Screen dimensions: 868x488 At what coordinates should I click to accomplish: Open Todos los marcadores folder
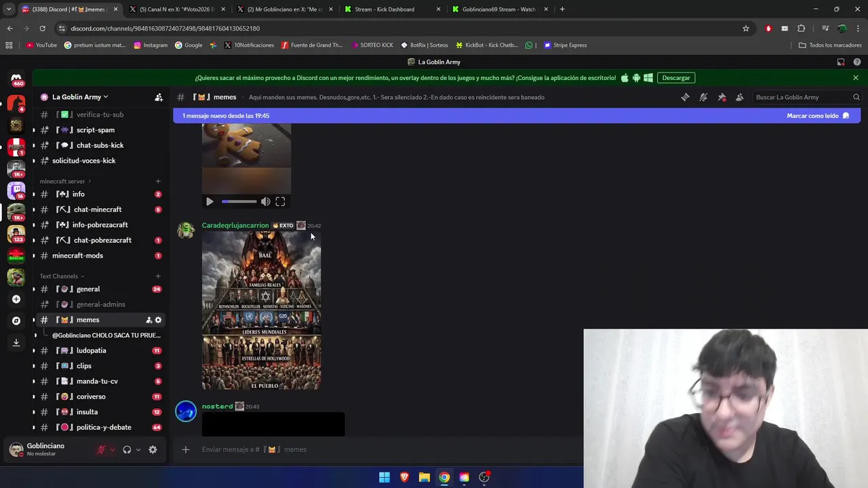[830, 45]
